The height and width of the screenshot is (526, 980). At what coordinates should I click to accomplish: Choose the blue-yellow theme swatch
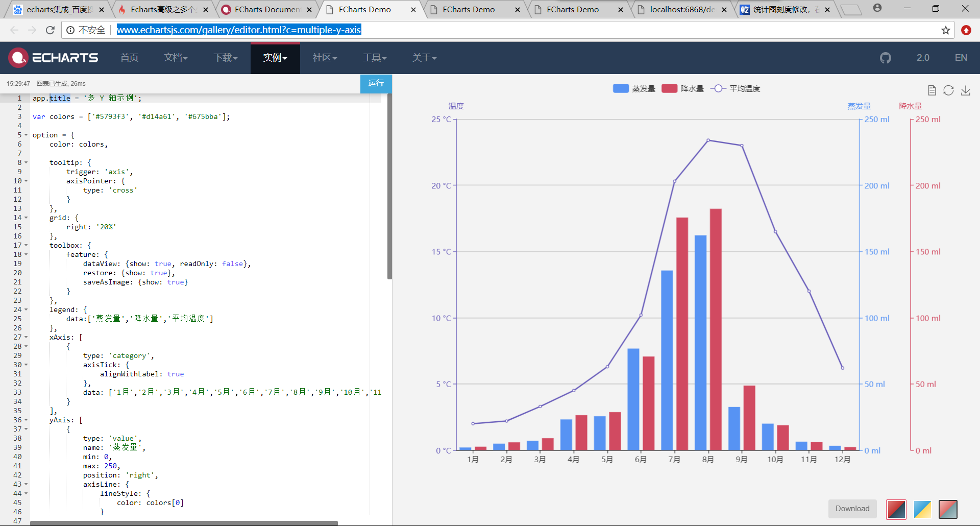click(922, 509)
